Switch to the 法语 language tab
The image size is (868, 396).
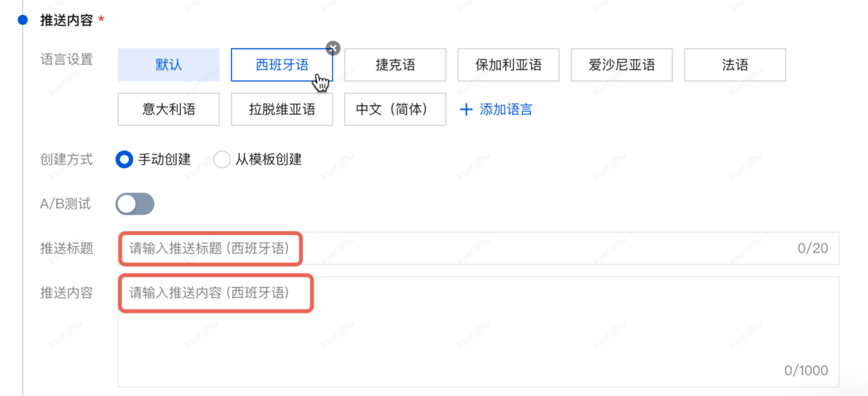[734, 65]
